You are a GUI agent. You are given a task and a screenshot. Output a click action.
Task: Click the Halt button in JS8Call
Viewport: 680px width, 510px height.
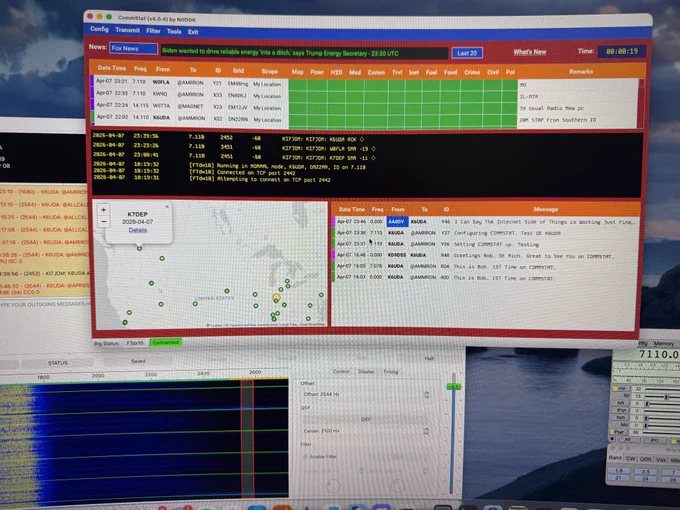[429, 358]
